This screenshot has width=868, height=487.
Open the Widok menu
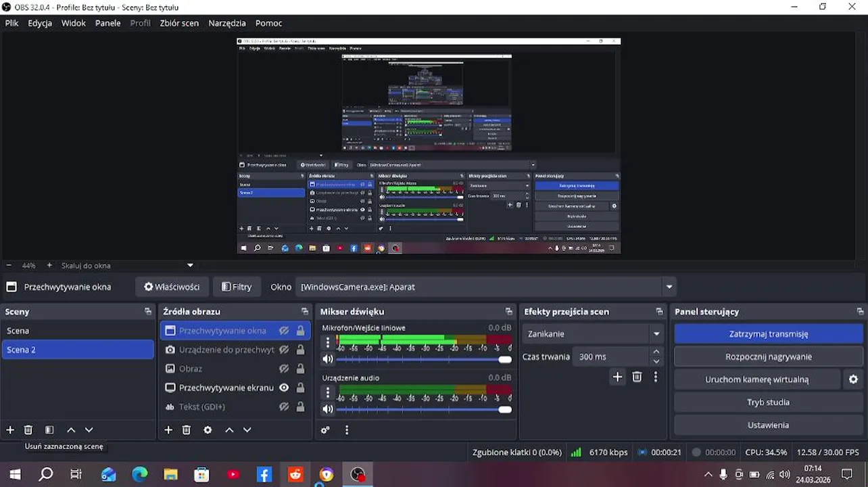(74, 22)
